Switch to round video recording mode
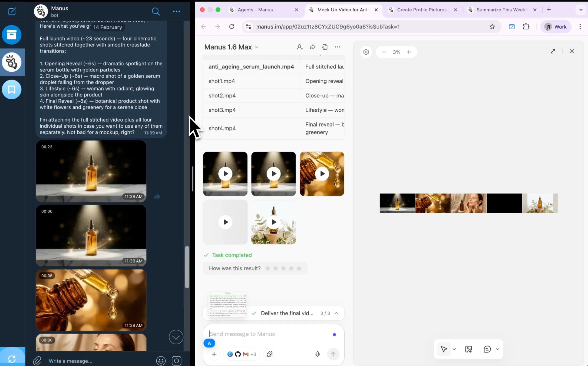The width and height of the screenshot is (588, 366). point(176,361)
